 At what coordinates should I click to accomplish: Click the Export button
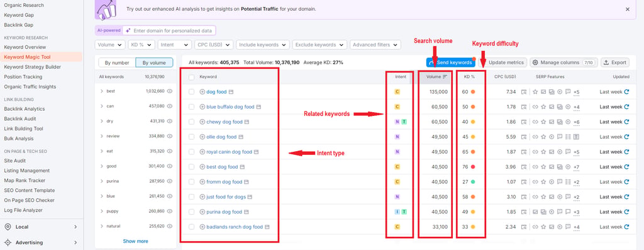click(615, 62)
